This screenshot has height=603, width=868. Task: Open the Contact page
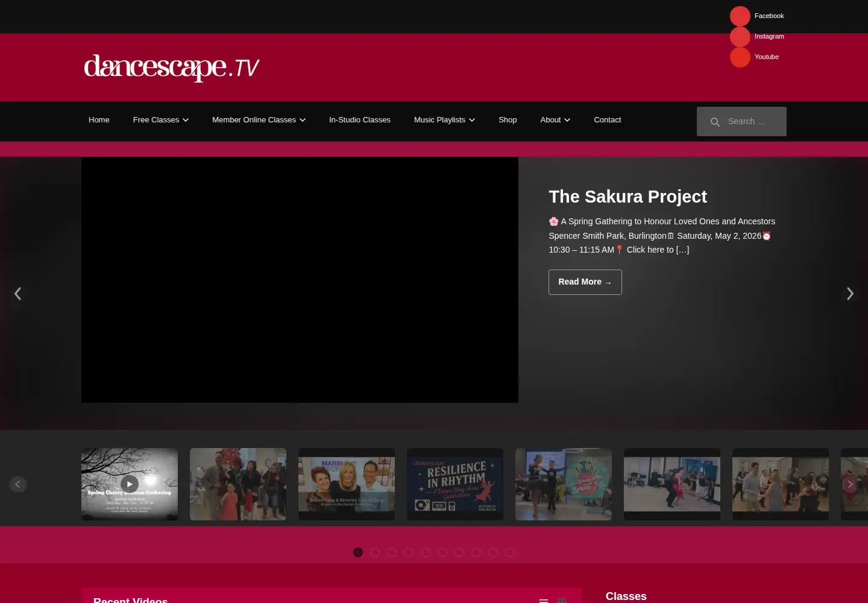coord(608,120)
